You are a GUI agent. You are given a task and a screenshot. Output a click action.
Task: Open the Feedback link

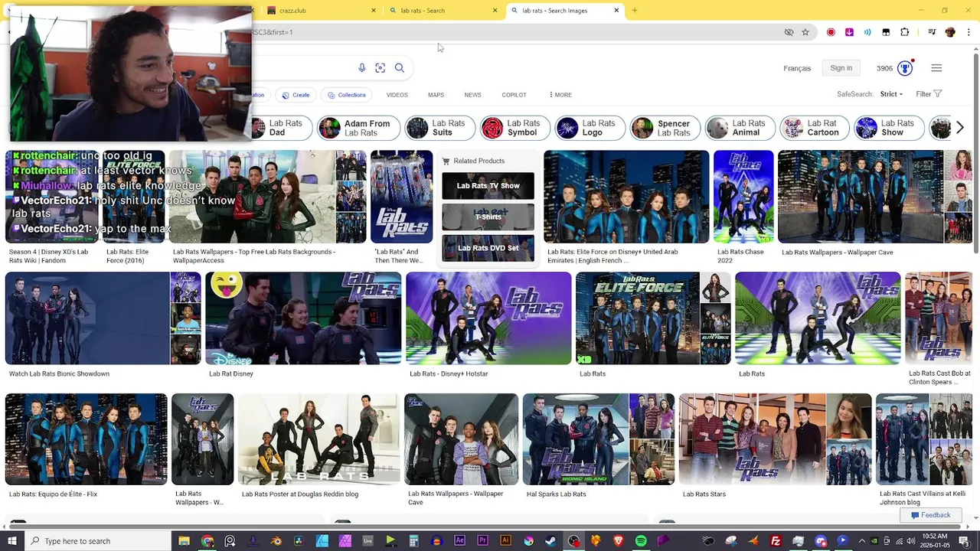(930, 515)
